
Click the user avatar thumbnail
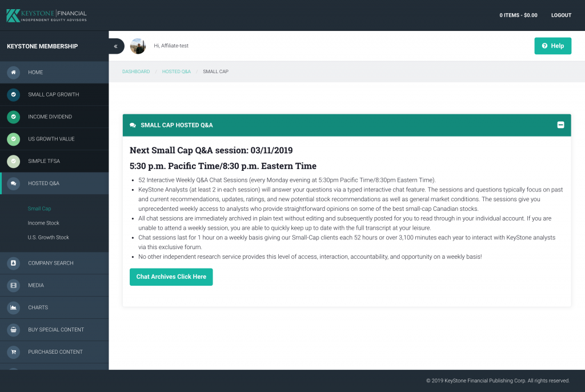tap(138, 46)
